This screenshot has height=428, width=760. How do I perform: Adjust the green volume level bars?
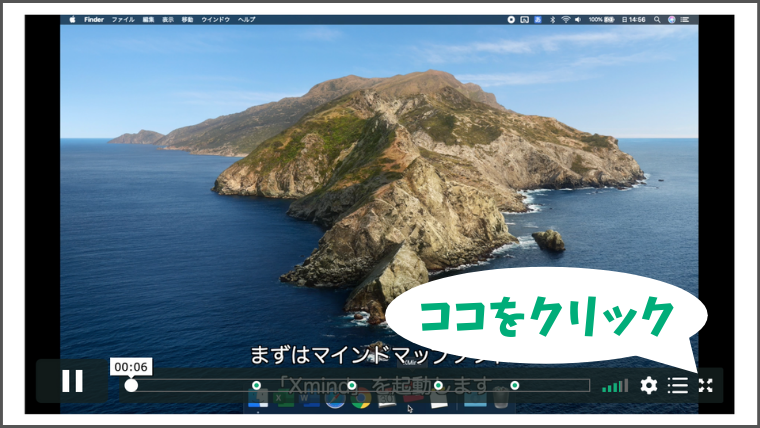pyautogui.click(x=615, y=386)
